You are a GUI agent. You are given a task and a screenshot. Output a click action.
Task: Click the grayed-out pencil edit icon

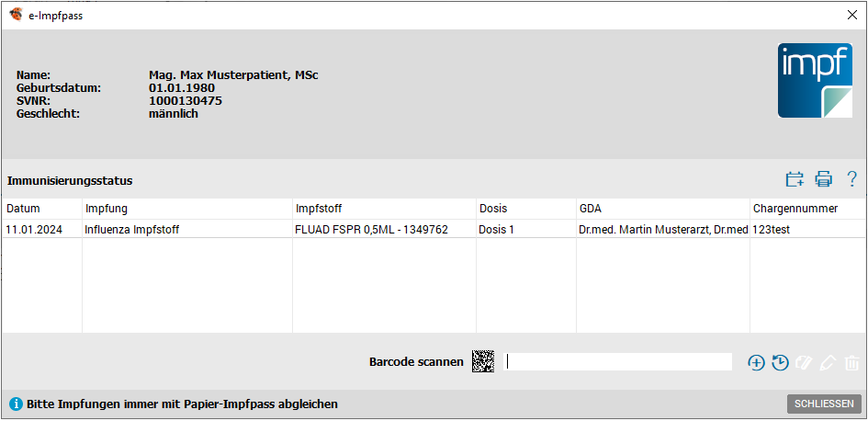pos(827,363)
